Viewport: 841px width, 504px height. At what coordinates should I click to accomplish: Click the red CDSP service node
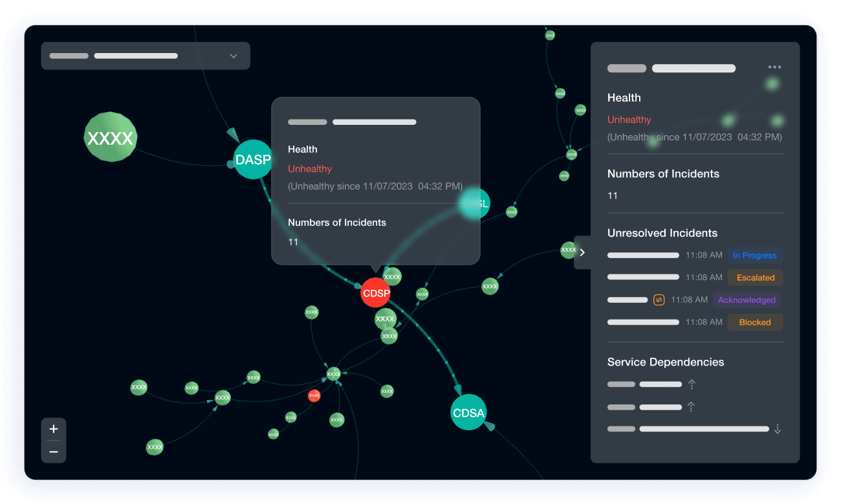pyautogui.click(x=376, y=293)
